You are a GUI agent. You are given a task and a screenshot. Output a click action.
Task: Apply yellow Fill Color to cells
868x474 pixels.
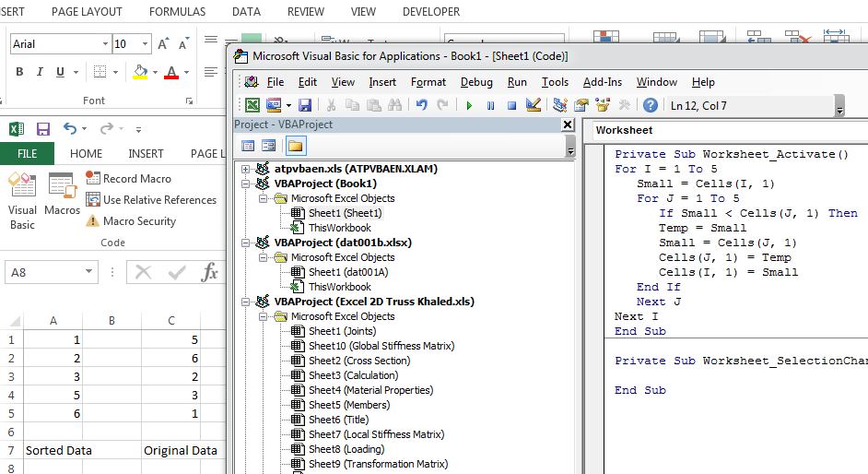(140, 71)
